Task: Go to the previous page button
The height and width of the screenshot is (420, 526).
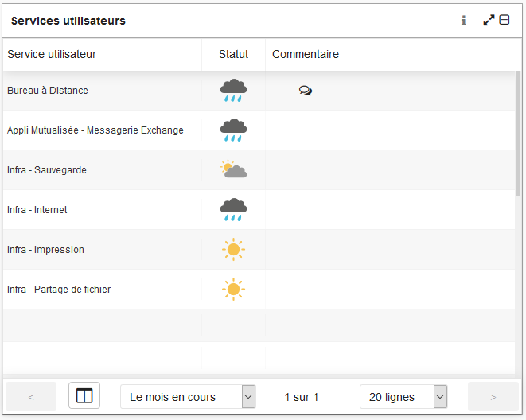Action: (31, 397)
